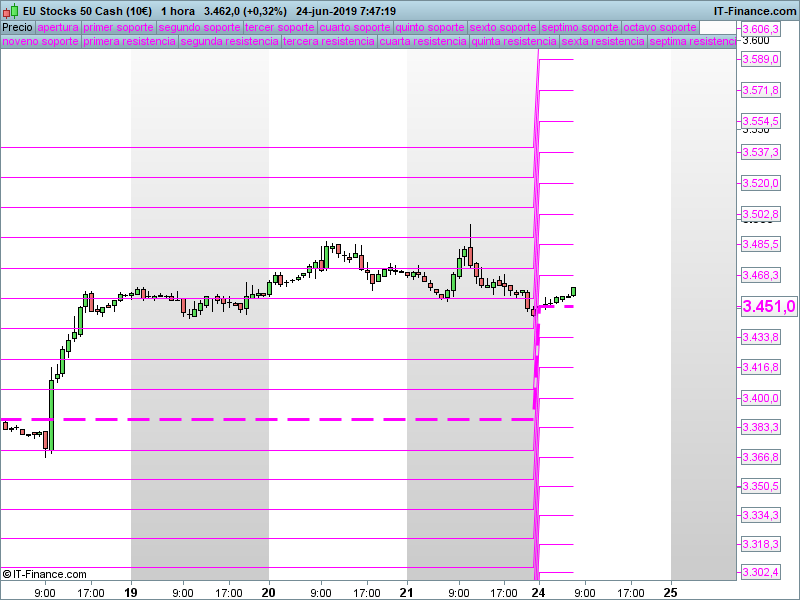Screen dimensions: 800x600
Task: Click the 3.589,0 price level tag
Action: (x=760, y=60)
